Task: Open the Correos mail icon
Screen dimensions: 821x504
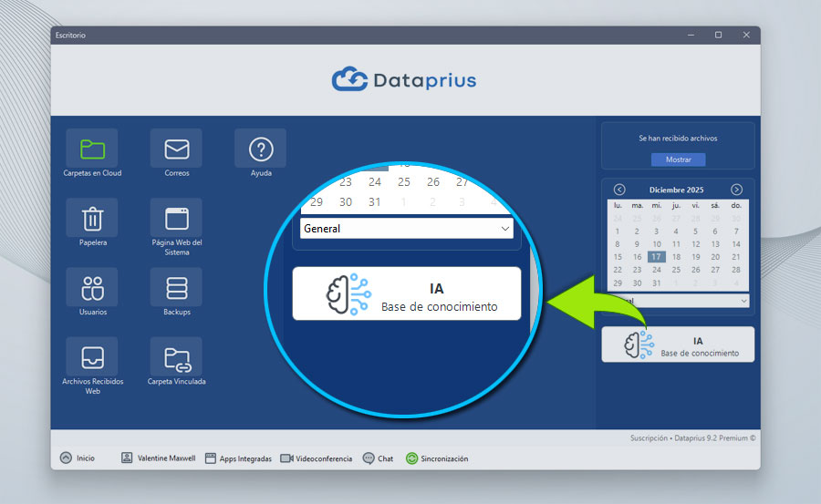Action: pyautogui.click(x=176, y=149)
